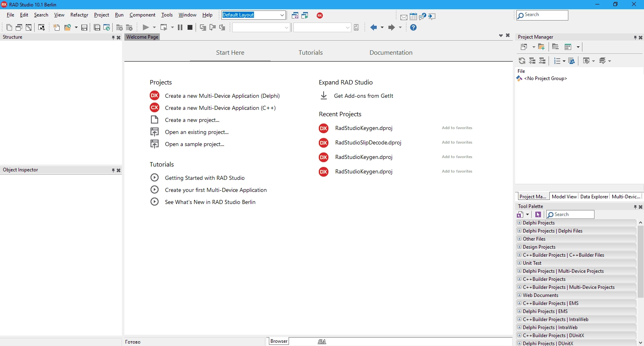Open the Default Layout dropdown
Image resolution: width=644 pixels, height=346 pixels.
point(282,15)
